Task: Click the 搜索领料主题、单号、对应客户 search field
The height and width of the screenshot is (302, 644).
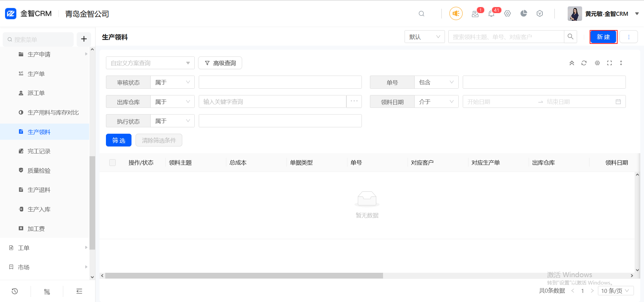Action: (x=506, y=37)
